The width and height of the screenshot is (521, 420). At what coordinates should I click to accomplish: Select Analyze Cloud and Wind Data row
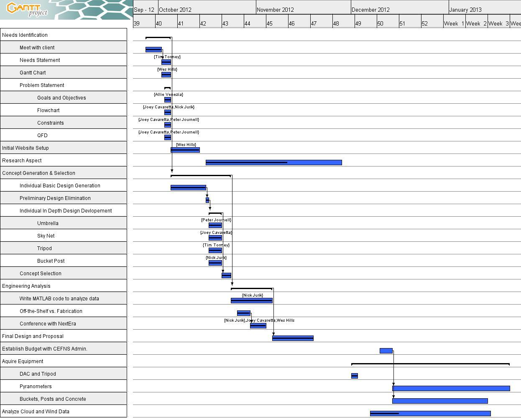click(64, 411)
